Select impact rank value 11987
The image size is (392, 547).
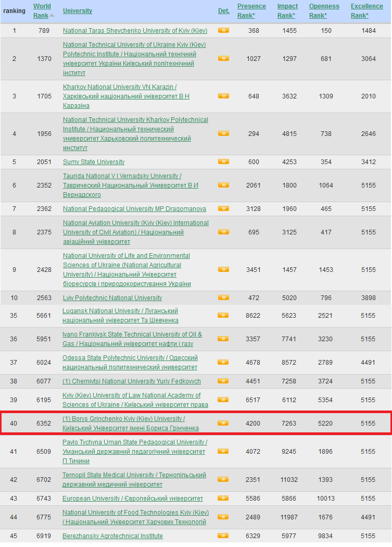(x=289, y=517)
